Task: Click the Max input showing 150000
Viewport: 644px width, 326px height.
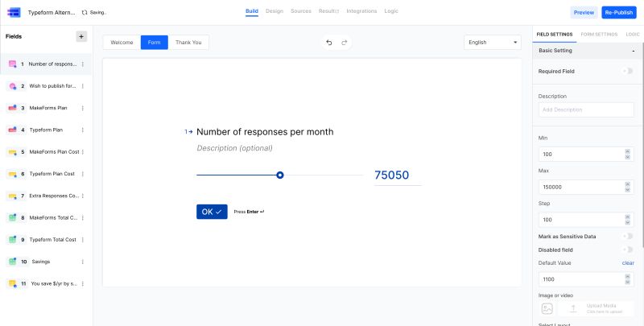Action: tap(586, 187)
